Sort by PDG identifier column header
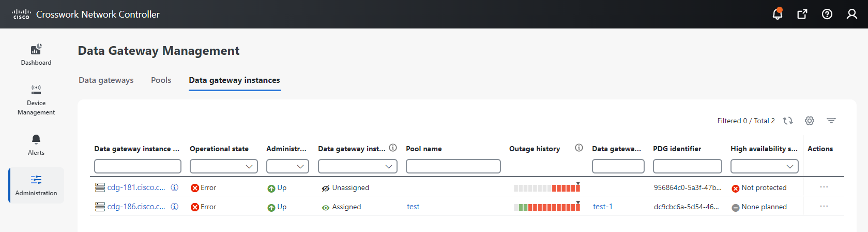868x232 pixels. pos(677,149)
